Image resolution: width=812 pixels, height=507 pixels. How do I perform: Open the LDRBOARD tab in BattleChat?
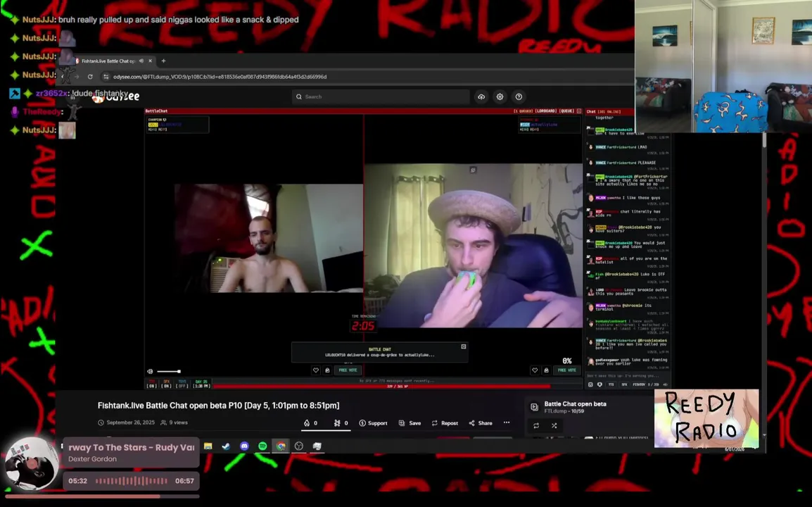pos(545,111)
